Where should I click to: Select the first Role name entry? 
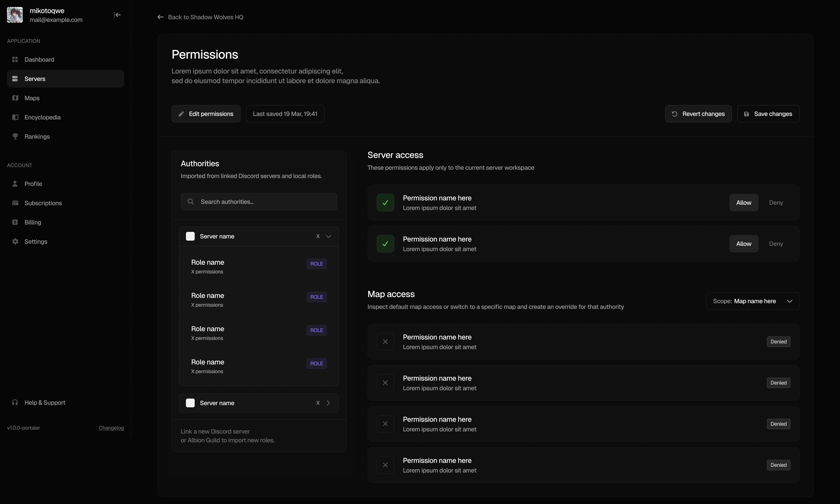(259, 266)
